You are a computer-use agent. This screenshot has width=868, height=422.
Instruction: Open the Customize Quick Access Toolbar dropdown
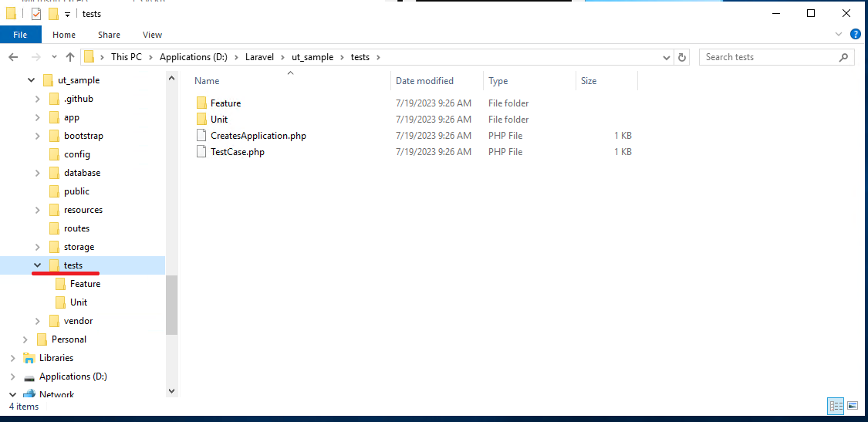click(68, 14)
